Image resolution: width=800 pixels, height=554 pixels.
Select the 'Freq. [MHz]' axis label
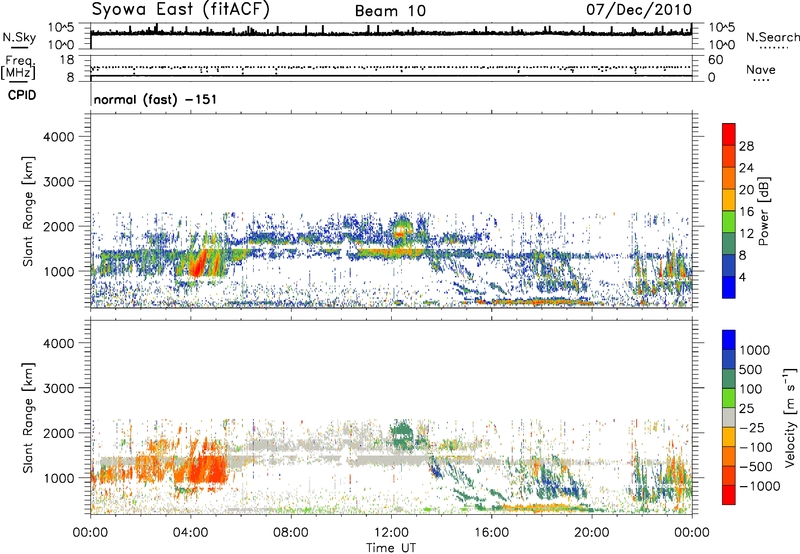[18, 68]
